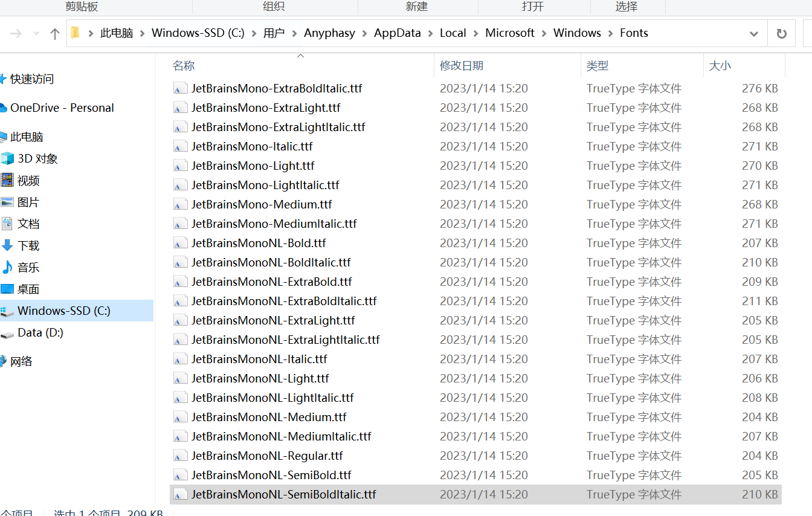Go to Windows-SSD (C:) breadcrumb segment
The height and width of the screenshot is (516, 812).
coord(198,33)
